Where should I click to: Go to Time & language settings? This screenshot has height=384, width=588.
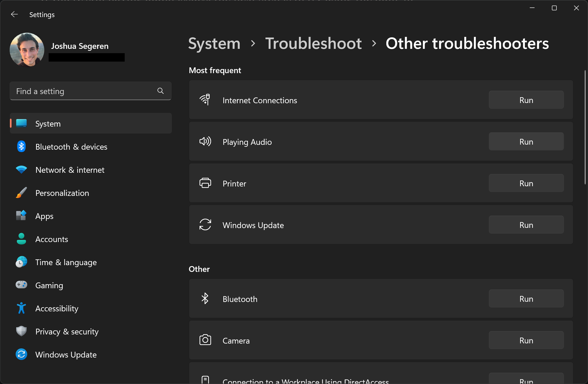pos(91,262)
